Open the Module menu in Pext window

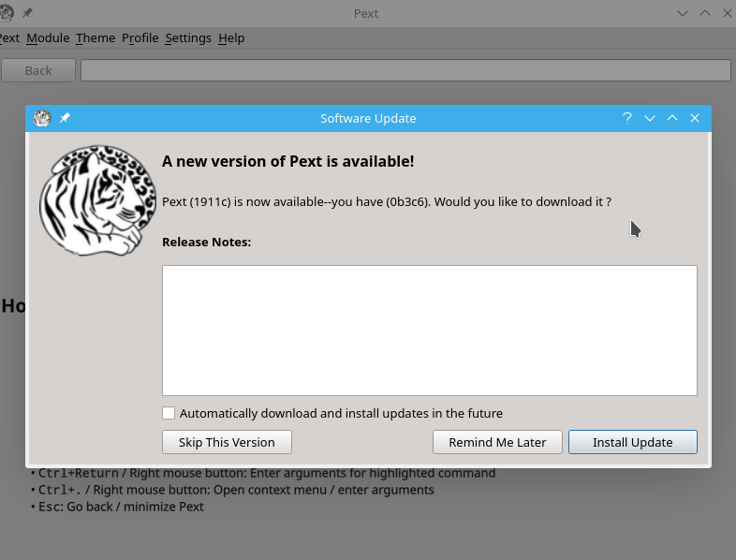[x=48, y=38]
